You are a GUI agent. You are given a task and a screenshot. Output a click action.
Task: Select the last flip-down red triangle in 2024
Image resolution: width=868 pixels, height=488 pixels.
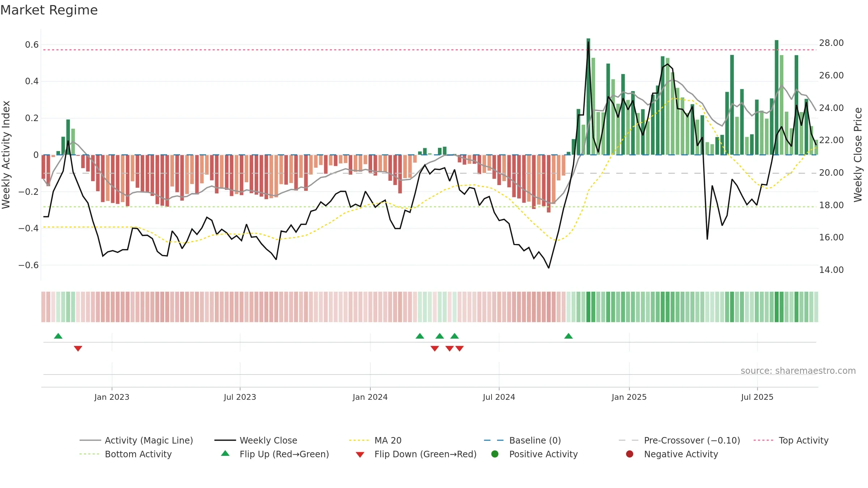[460, 348]
